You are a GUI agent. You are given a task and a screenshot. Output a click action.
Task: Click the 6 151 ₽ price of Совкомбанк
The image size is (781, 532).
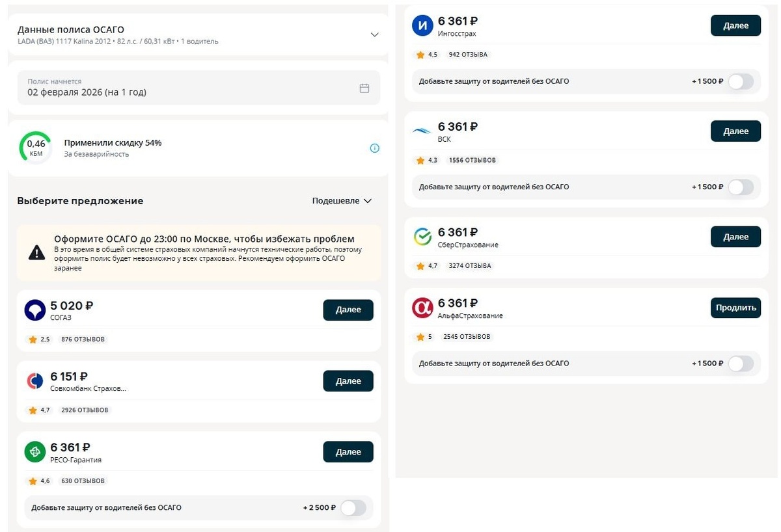coord(69,377)
